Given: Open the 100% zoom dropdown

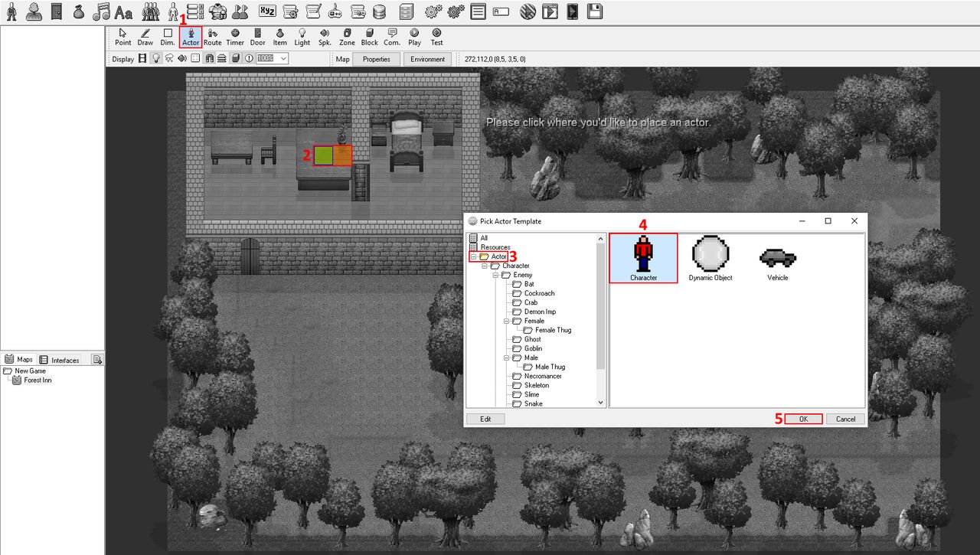Looking at the screenshot, I should pos(283,59).
